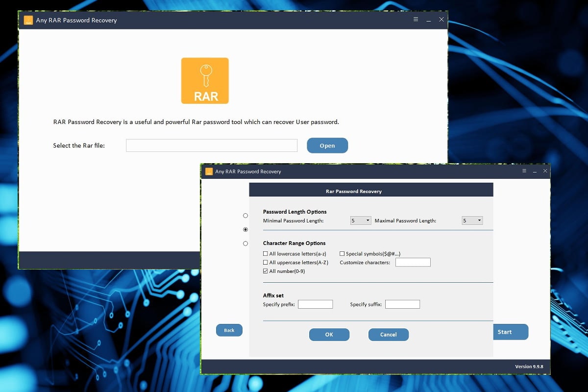This screenshot has width=588, height=392.
Task: Click the Character Range Options heading
Action: pos(294,243)
